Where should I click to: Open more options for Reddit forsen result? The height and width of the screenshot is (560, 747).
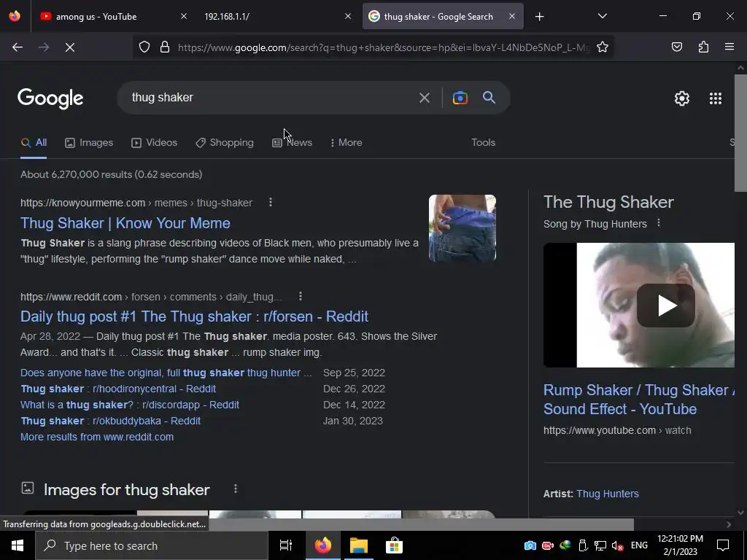[300, 296]
